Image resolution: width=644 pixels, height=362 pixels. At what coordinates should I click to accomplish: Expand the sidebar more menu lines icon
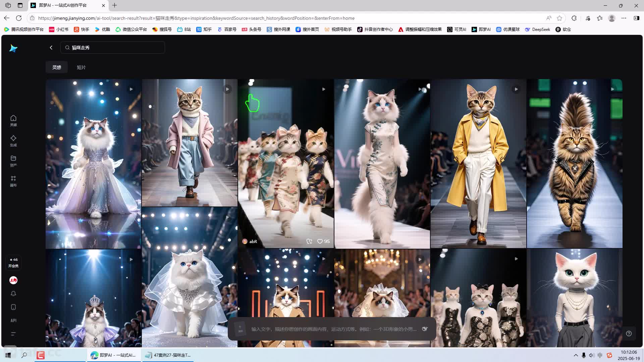13,334
